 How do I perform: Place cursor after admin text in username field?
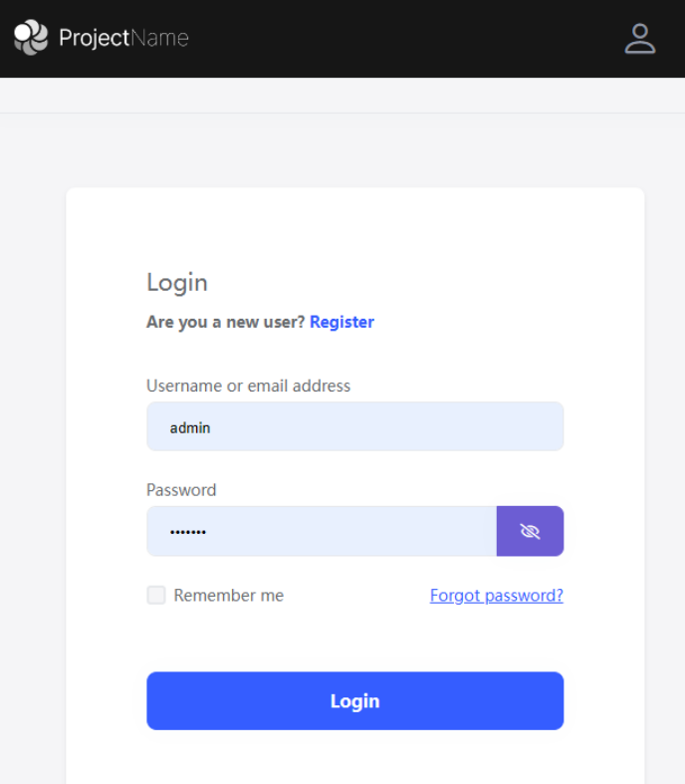(212, 428)
